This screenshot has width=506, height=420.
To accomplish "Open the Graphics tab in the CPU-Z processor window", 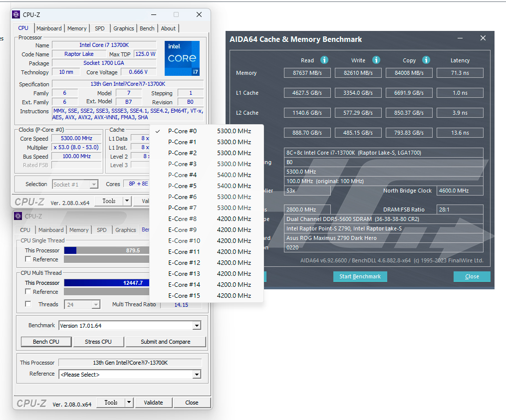I will point(124,28).
